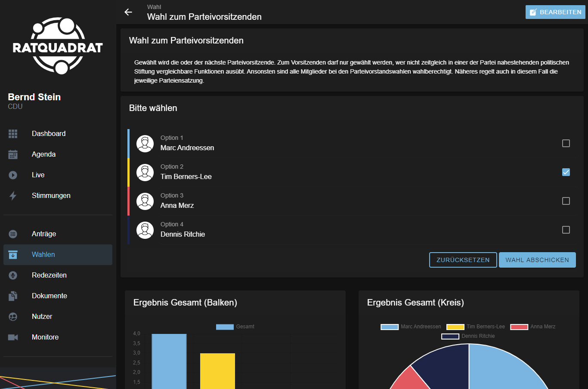The width and height of the screenshot is (588, 389).
Task: Go to the Live section
Action: [58, 175]
